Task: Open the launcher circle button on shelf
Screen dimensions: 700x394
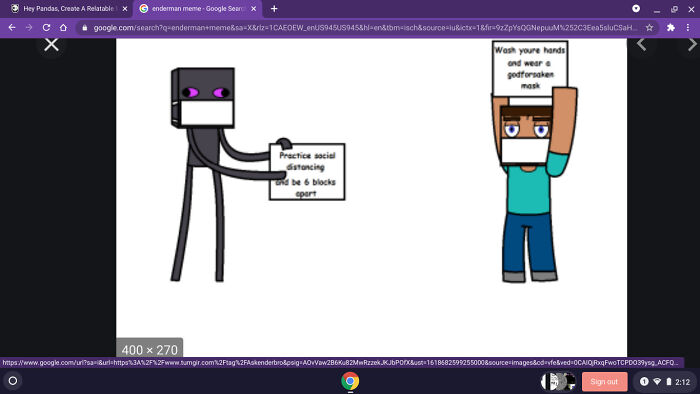Action: pyautogui.click(x=13, y=381)
